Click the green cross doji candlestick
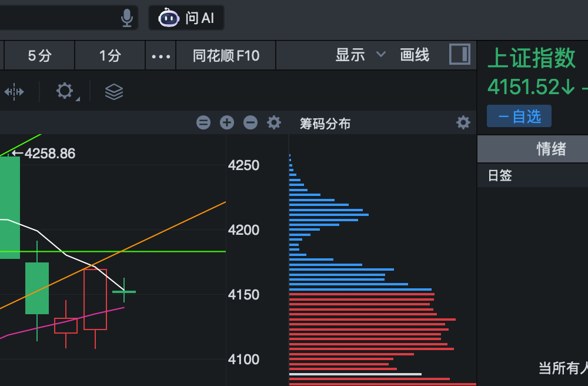This screenshot has width=588, height=386. pos(124,291)
